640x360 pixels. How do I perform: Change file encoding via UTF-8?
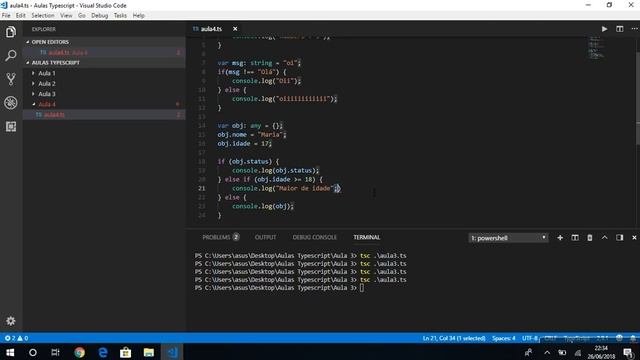click(530, 338)
